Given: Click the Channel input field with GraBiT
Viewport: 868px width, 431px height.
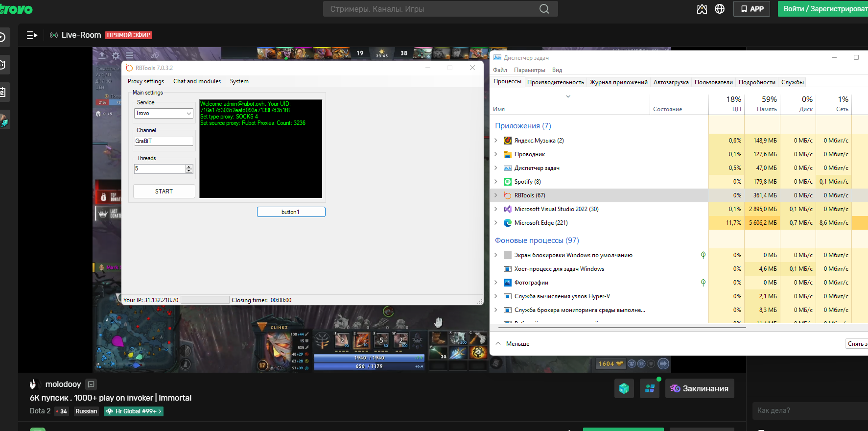Looking at the screenshot, I should click(x=164, y=141).
